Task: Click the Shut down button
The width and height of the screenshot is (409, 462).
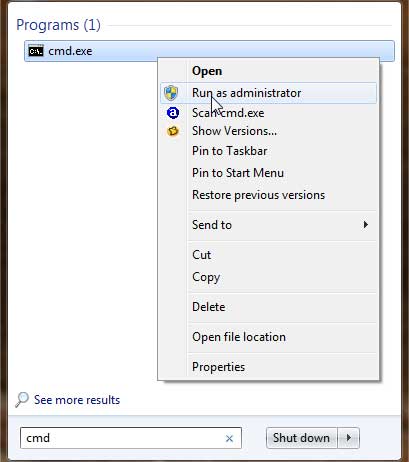Action: 302,438
